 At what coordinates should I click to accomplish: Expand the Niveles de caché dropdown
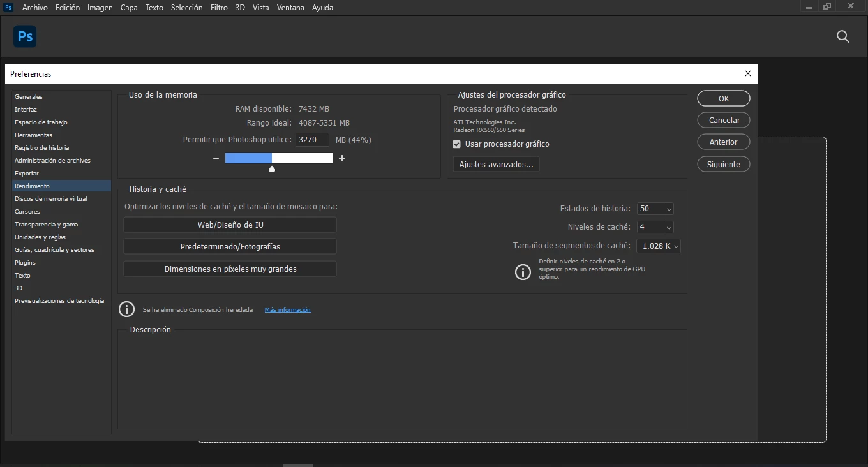tap(669, 227)
